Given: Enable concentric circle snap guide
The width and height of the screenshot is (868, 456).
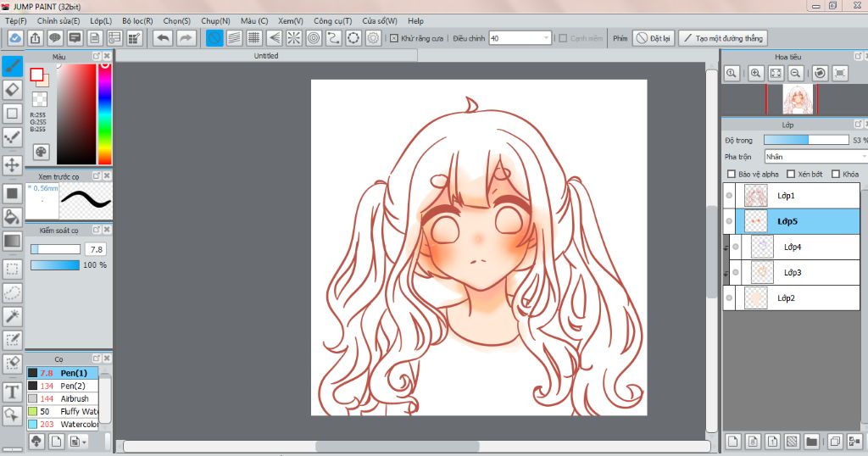Looking at the screenshot, I should click(314, 38).
